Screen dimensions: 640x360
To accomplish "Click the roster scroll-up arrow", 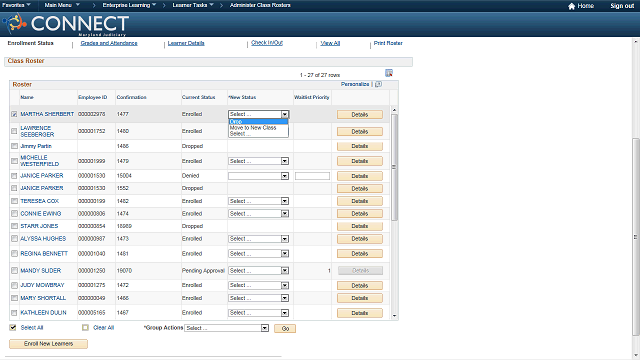I will coord(394,110).
